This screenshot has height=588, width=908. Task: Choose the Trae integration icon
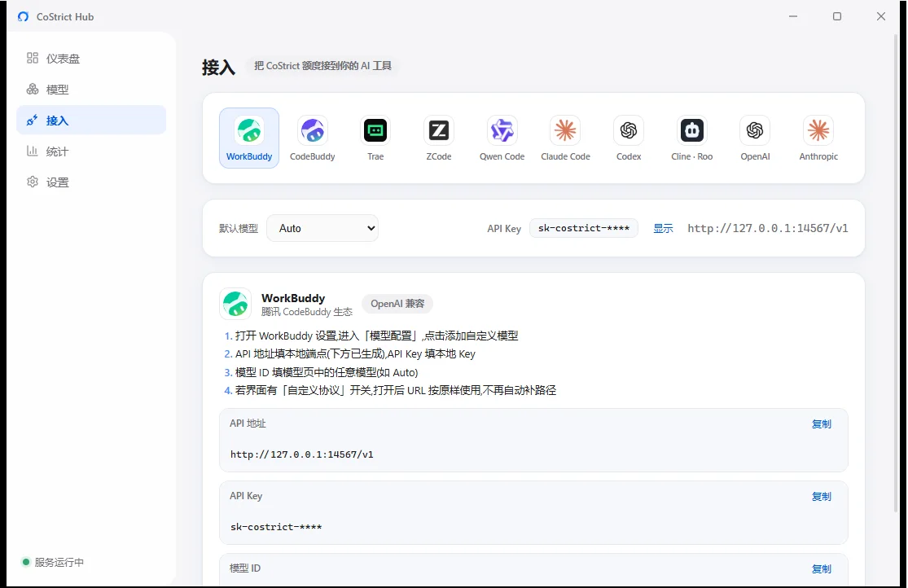click(x=375, y=138)
